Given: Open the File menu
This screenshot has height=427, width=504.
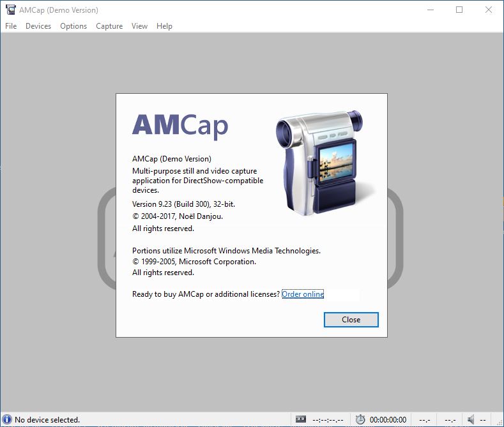Looking at the screenshot, I should (x=11, y=26).
